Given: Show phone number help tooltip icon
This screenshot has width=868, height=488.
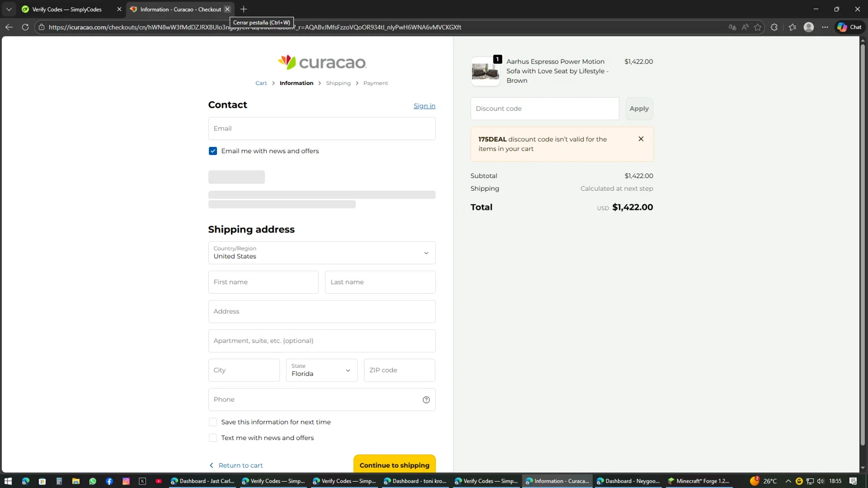Looking at the screenshot, I should pos(426,400).
